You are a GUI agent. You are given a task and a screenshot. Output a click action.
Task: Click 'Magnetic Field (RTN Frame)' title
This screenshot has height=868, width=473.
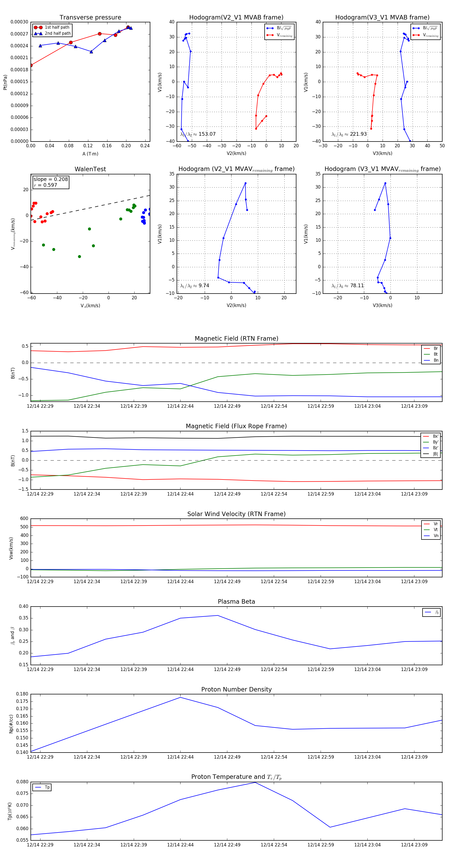[236, 339]
